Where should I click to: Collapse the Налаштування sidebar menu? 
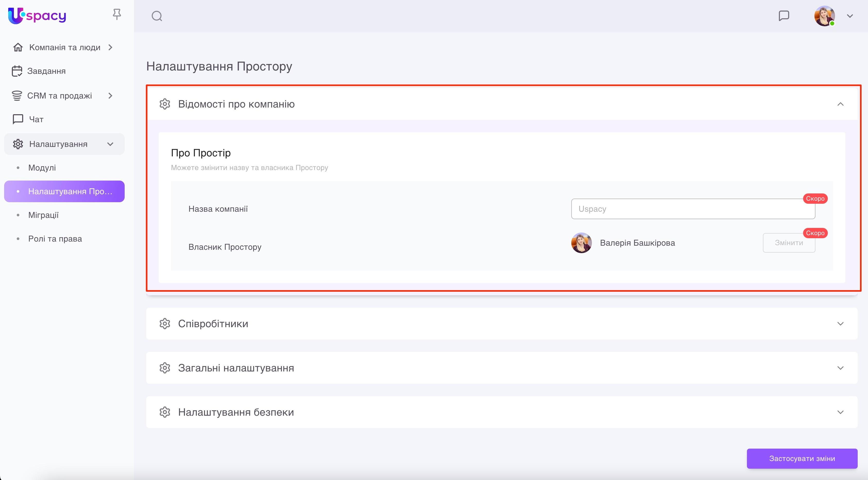click(110, 144)
